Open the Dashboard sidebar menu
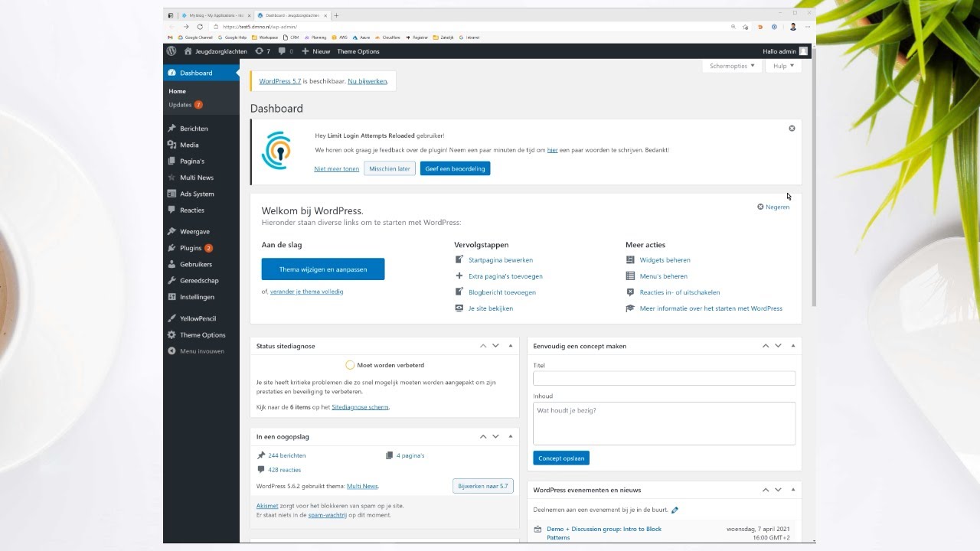The image size is (980, 551). click(x=201, y=73)
